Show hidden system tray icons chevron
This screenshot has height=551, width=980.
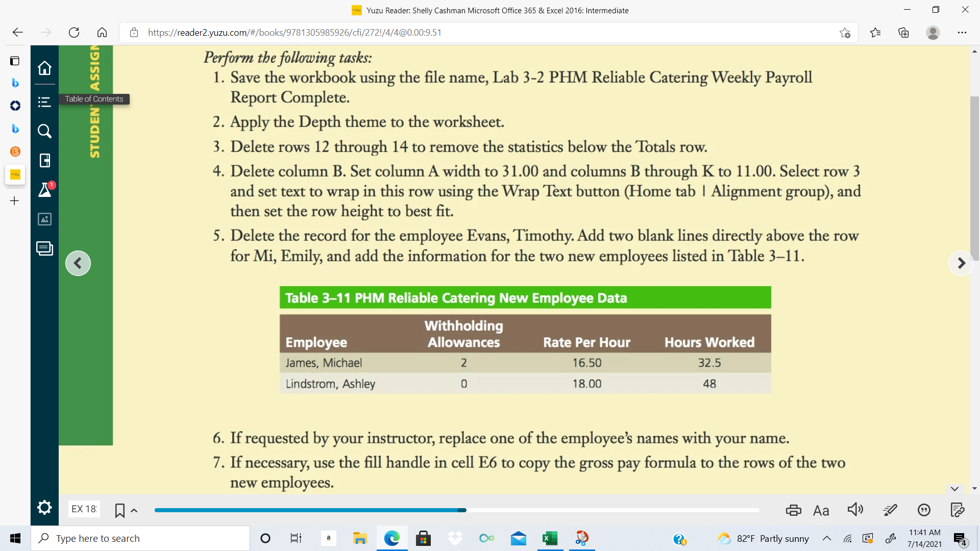(827, 538)
